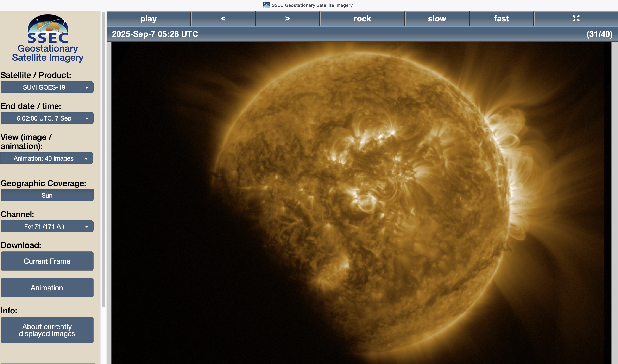The image size is (618, 364).
Task: Click the frame counter (31/40)
Action: (x=599, y=34)
